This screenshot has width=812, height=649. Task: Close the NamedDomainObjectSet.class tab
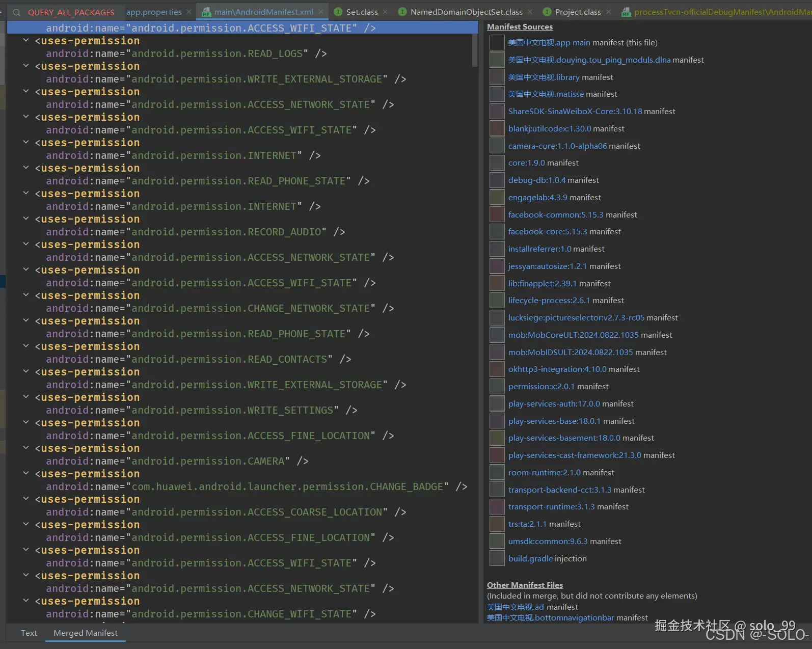(530, 12)
